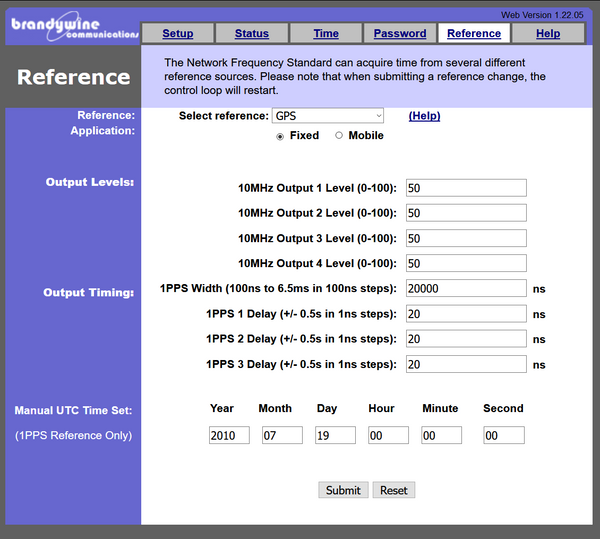
Task: Click the large 'Reference' page heading
Action: tap(73, 77)
